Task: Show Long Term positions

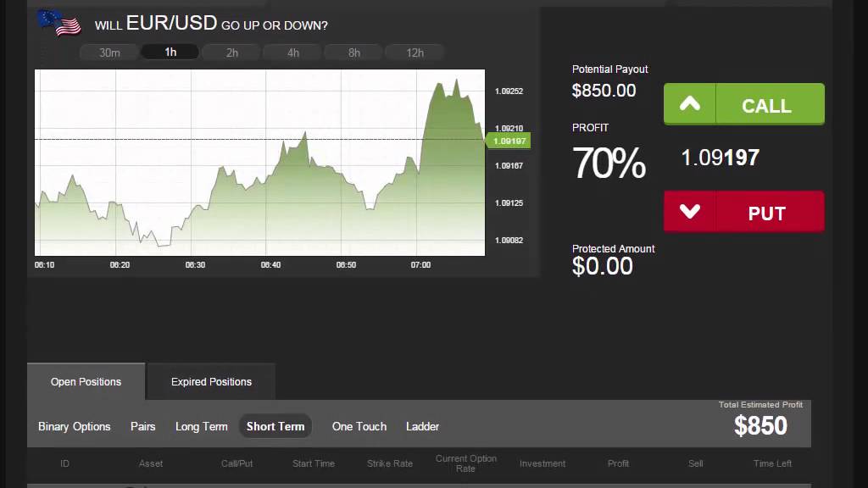Action: click(x=202, y=426)
